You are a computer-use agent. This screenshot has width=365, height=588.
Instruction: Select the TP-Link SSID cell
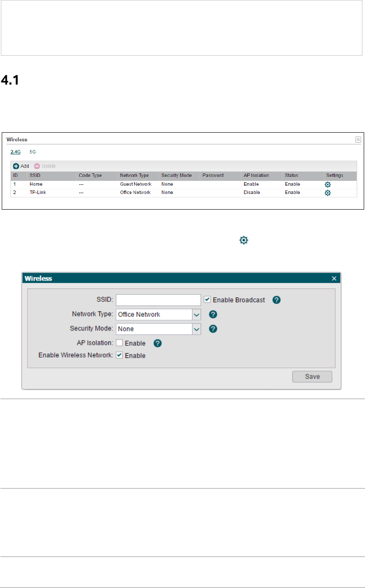click(37, 193)
